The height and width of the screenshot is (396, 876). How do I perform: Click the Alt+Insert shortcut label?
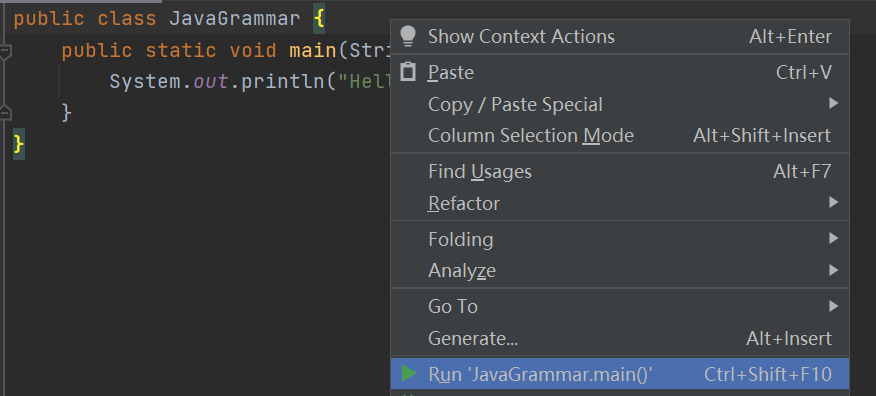[788, 338]
